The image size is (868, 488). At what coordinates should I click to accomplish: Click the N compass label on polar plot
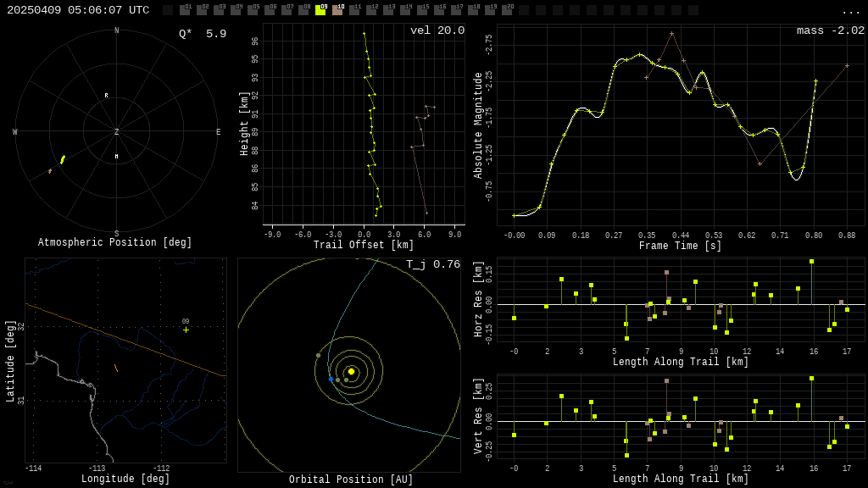click(x=117, y=30)
